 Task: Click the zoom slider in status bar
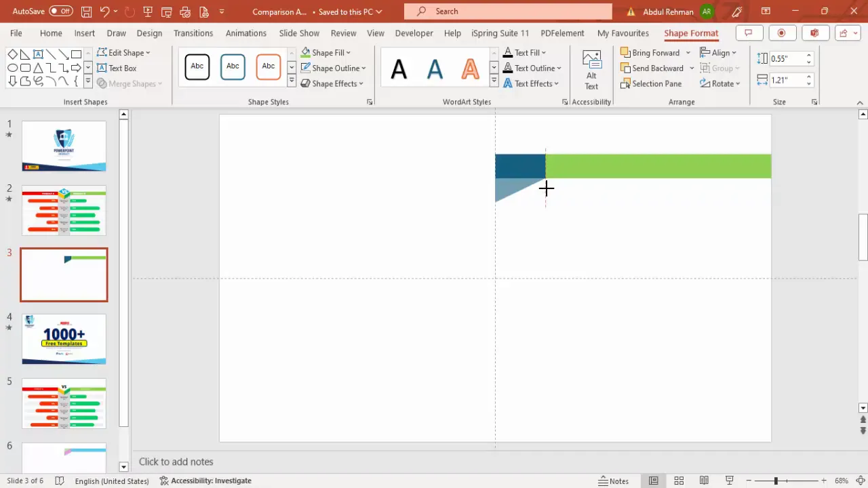pyautogui.click(x=785, y=481)
